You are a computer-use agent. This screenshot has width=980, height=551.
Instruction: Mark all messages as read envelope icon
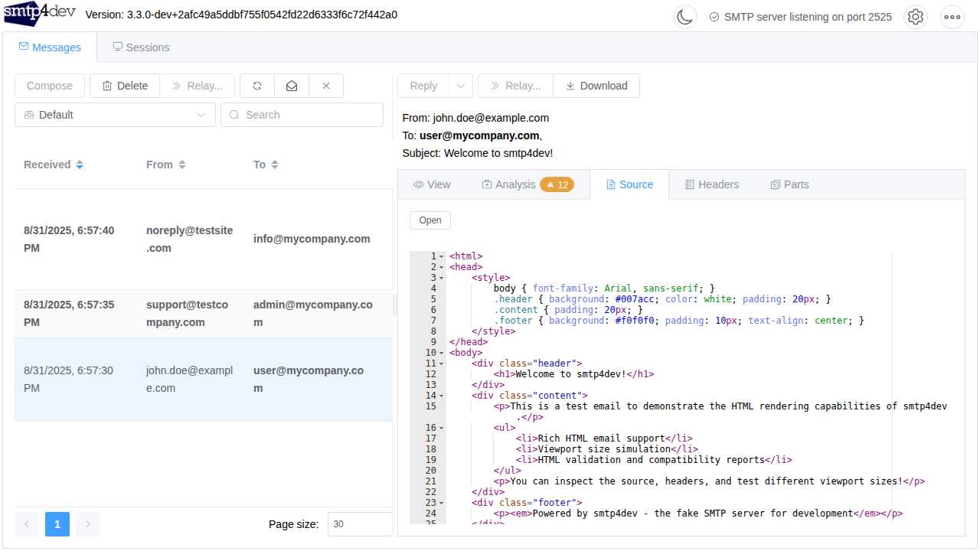point(292,86)
